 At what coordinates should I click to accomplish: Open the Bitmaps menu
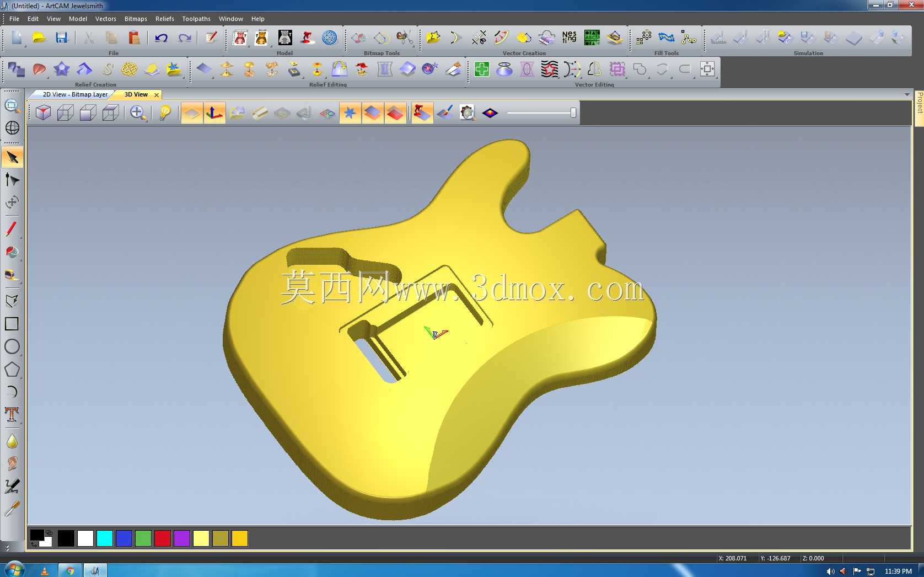tap(136, 19)
